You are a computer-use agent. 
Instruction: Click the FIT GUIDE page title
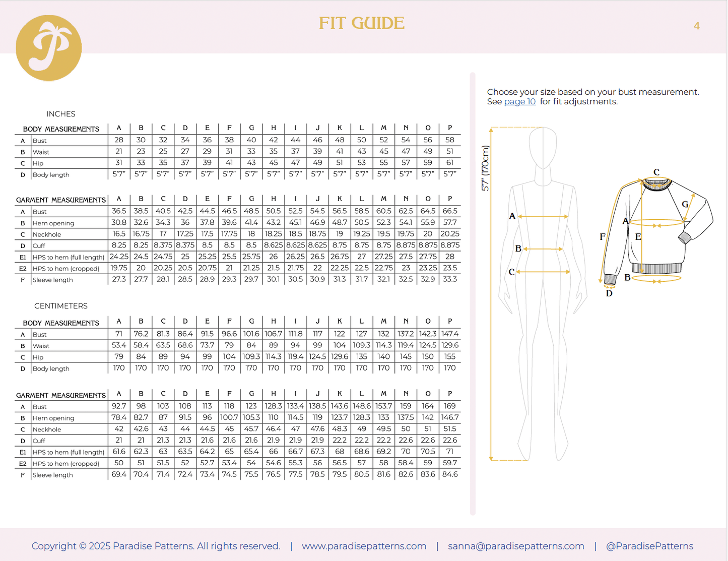[362, 23]
